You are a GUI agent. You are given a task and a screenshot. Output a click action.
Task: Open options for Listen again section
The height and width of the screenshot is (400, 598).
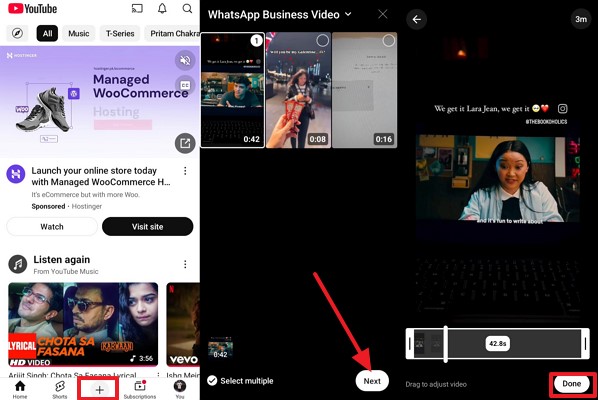tap(185, 264)
